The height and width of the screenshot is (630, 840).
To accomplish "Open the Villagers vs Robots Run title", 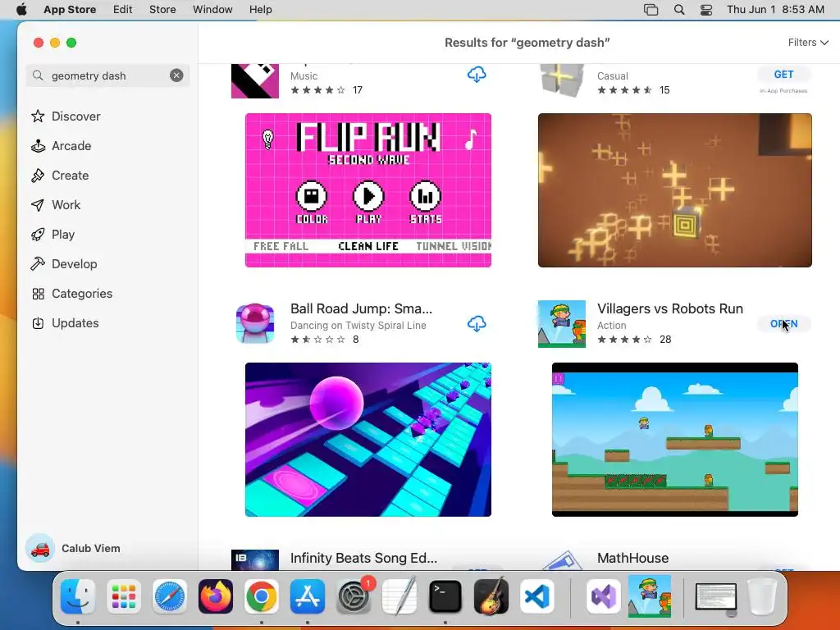I will (669, 308).
